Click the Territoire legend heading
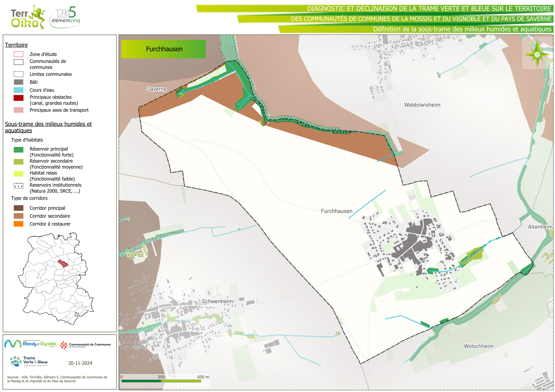This screenshot has width=555, height=392. (x=16, y=45)
